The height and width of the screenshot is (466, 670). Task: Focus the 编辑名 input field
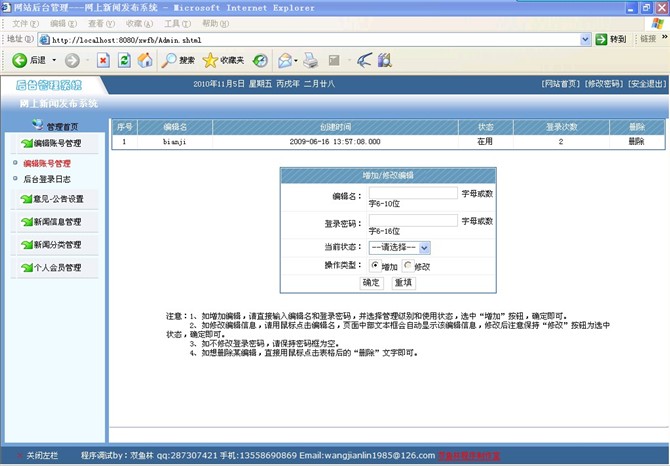[x=413, y=193]
